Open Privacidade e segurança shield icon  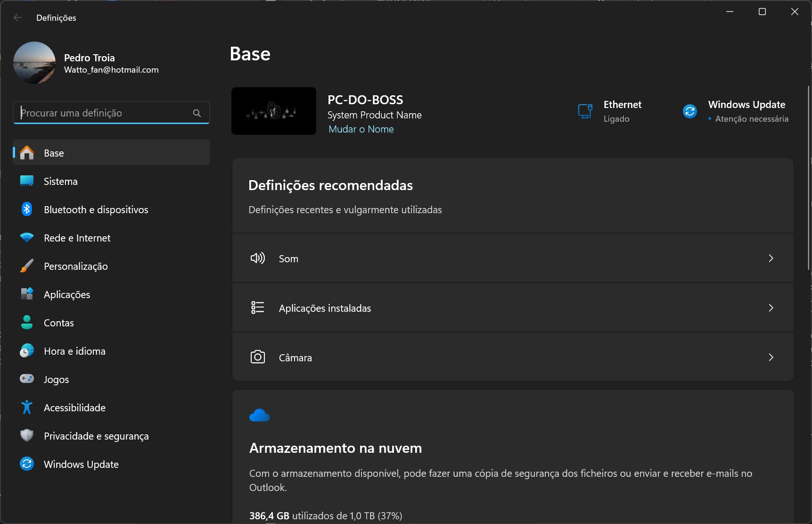pyautogui.click(x=27, y=435)
